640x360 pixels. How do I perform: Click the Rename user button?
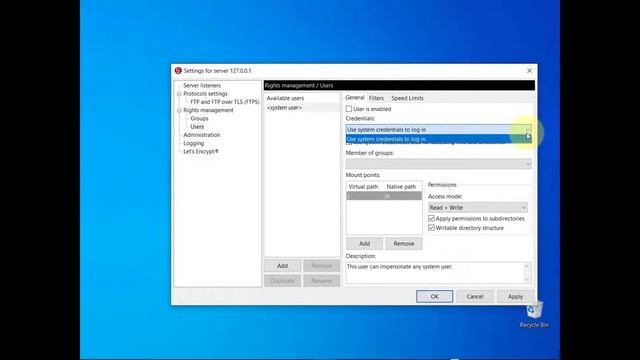(322, 281)
